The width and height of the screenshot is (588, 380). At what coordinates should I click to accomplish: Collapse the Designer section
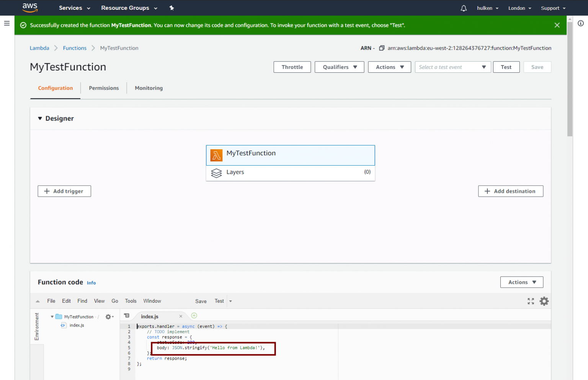[x=40, y=118]
